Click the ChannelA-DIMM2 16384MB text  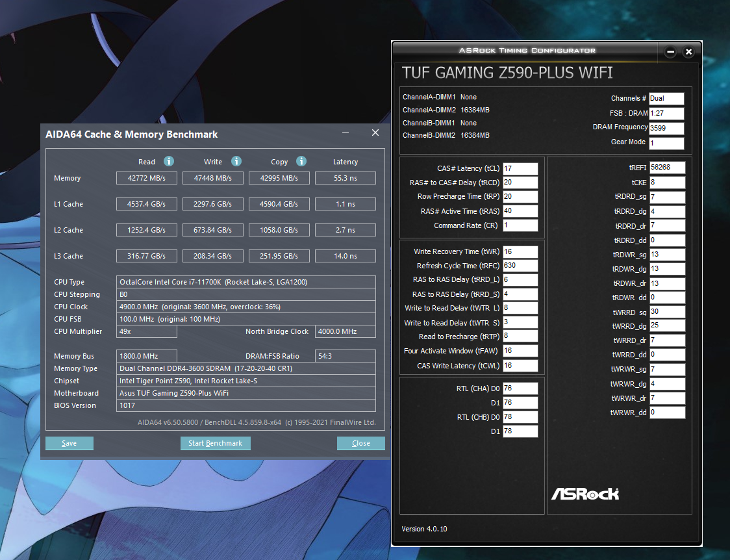click(446, 110)
